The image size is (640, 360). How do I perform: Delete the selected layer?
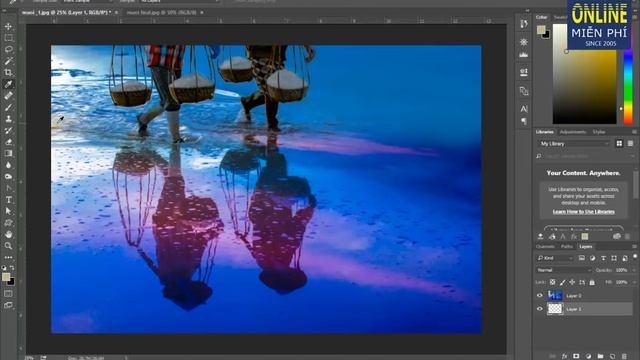click(624, 356)
